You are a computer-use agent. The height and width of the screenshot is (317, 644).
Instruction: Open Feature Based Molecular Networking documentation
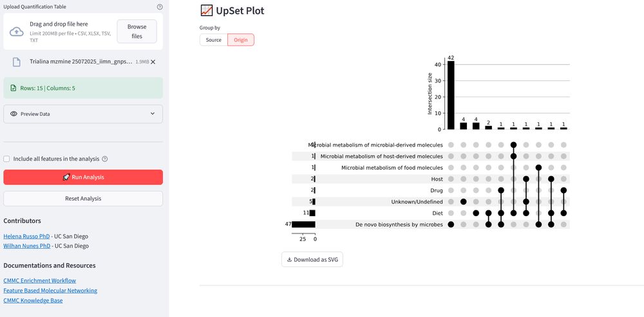50,291
